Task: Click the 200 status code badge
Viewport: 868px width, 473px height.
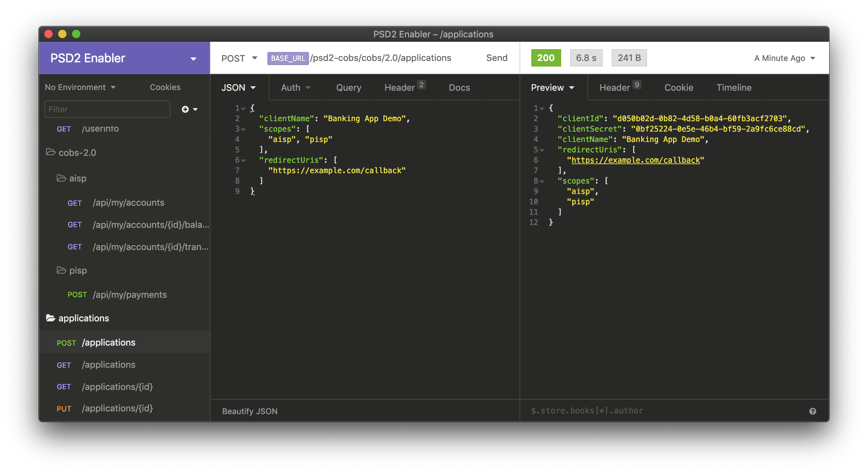Action: pyautogui.click(x=546, y=58)
